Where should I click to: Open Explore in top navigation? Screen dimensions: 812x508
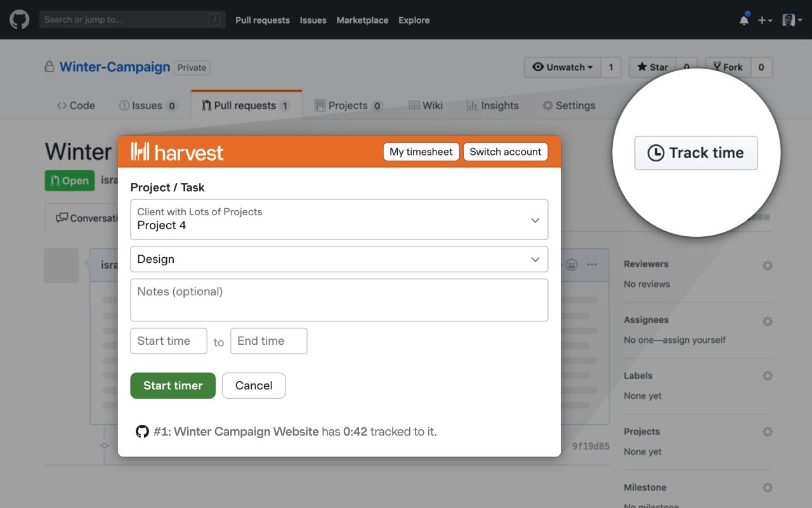pyautogui.click(x=414, y=20)
